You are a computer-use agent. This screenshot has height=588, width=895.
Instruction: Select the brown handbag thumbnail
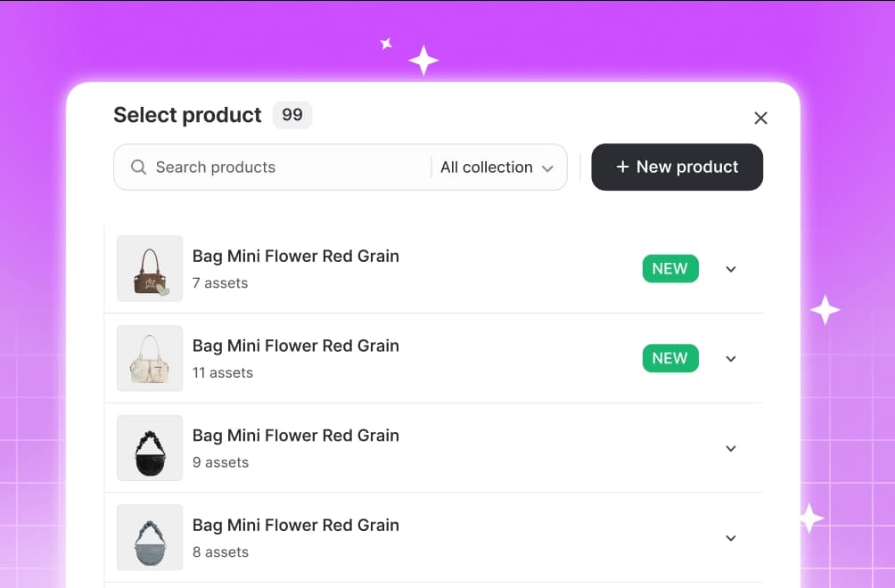(150, 269)
